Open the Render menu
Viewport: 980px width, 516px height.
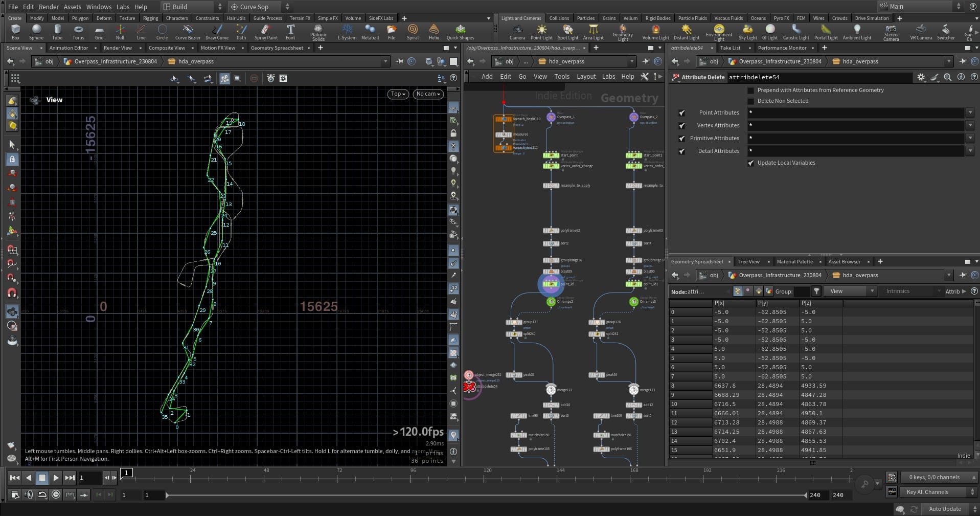coord(49,7)
